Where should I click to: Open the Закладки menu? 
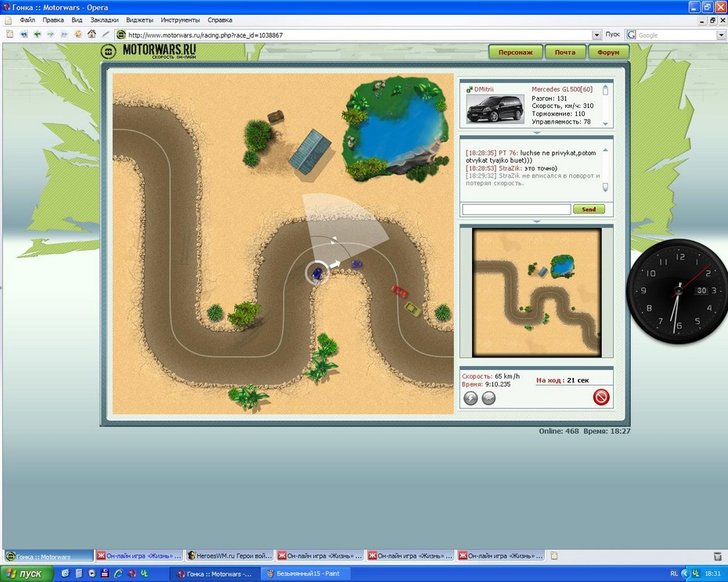tap(104, 20)
